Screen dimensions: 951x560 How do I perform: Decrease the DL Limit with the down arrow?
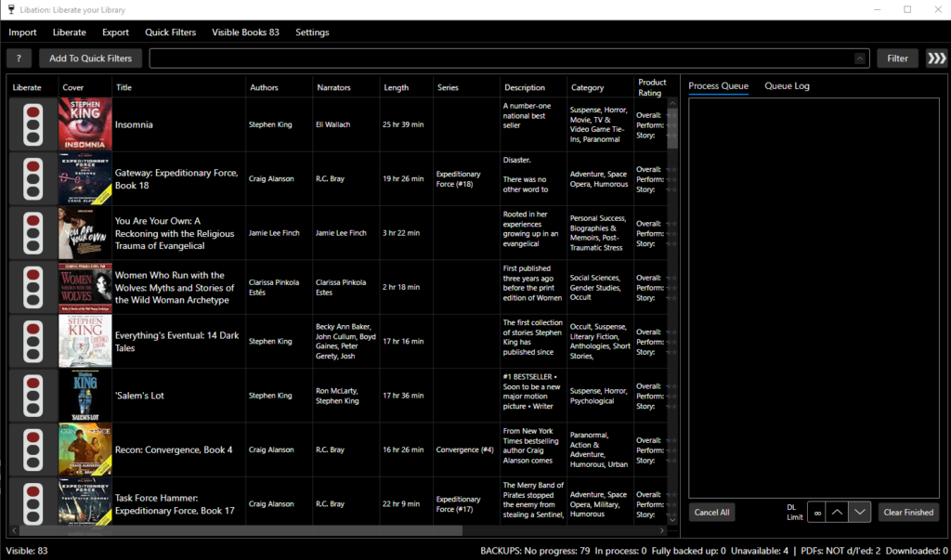[x=859, y=513]
